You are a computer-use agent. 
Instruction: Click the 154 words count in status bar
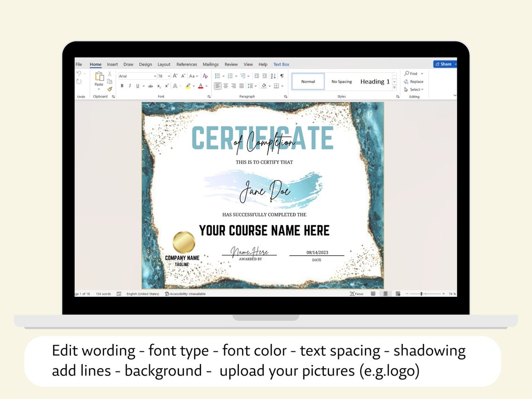click(103, 294)
